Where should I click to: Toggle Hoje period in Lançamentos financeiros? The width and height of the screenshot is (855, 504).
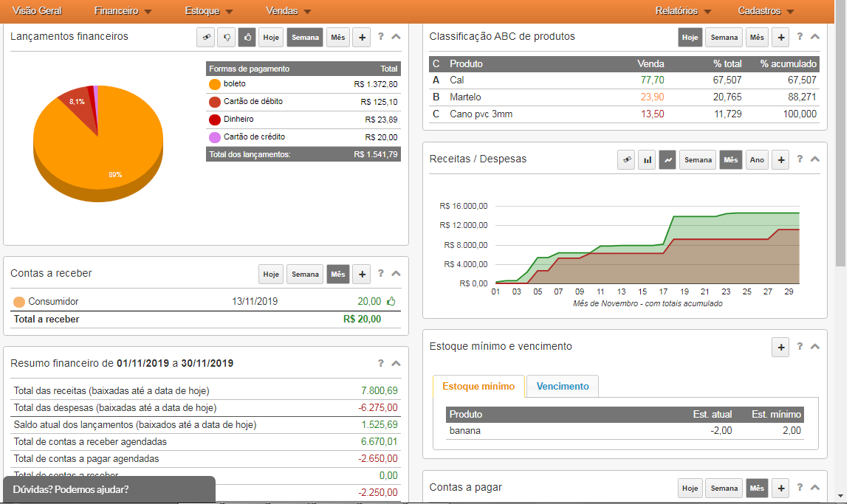271,37
